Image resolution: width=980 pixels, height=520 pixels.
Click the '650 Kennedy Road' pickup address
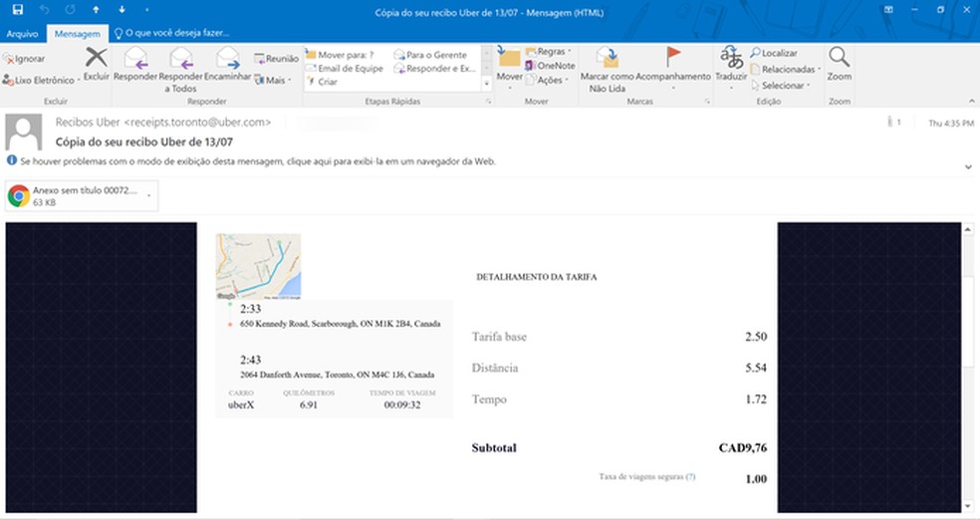coord(340,324)
